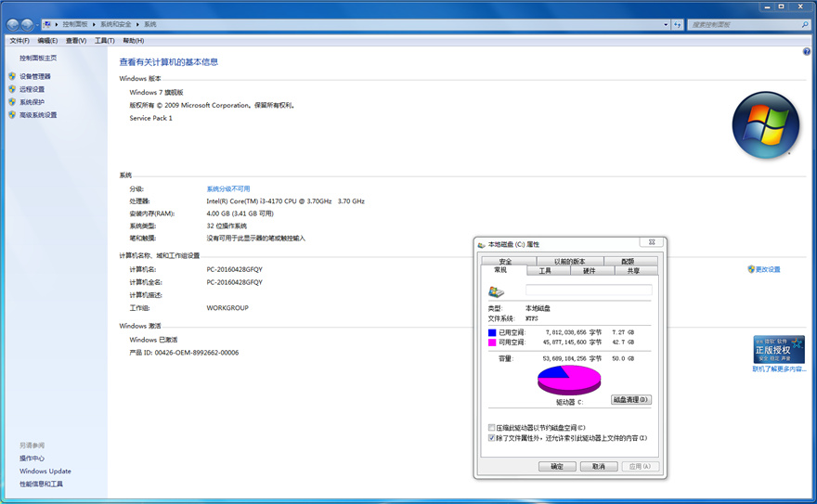The height and width of the screenshot is (504, 817).
Task: Click the 系统分级不可用 link
Action: [228, 188]
